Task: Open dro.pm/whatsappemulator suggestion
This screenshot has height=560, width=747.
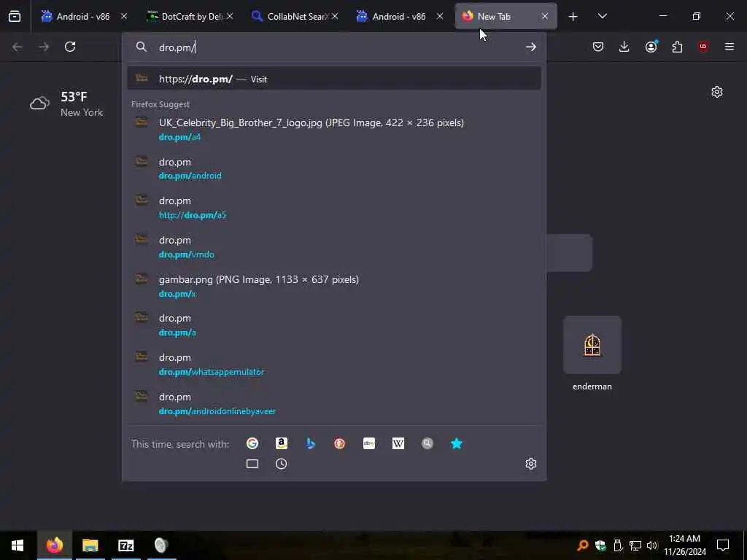Action: [334, 365]
